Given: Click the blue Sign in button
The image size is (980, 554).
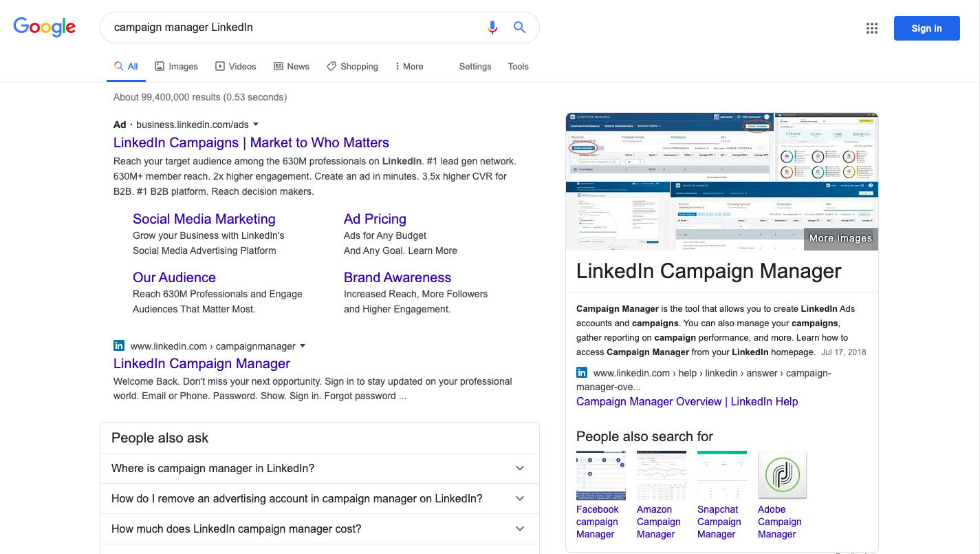Looking at the screenshot, I should tap(926, 28).
